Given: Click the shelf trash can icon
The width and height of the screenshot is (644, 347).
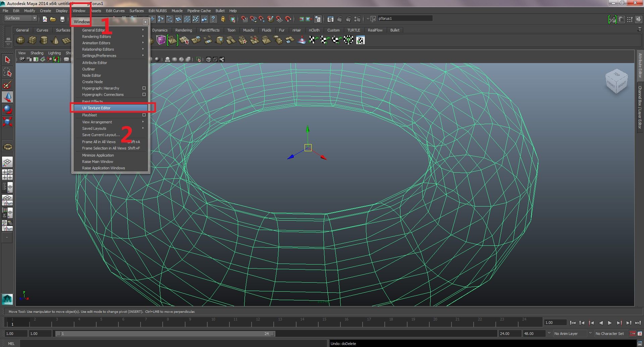Looking at the screenshot, I should [x=639, y=30].
